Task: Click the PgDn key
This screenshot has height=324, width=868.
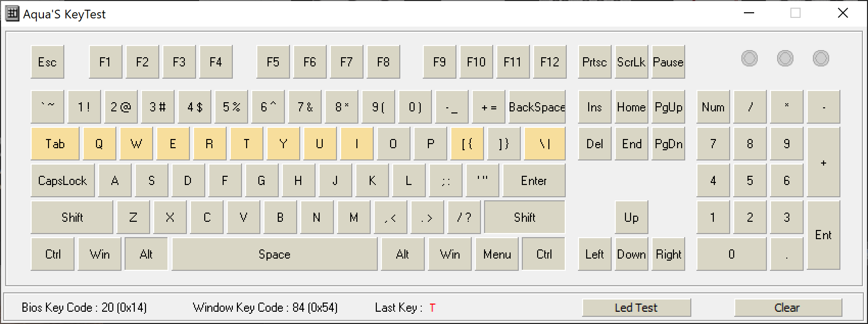Action: (668, 144)
